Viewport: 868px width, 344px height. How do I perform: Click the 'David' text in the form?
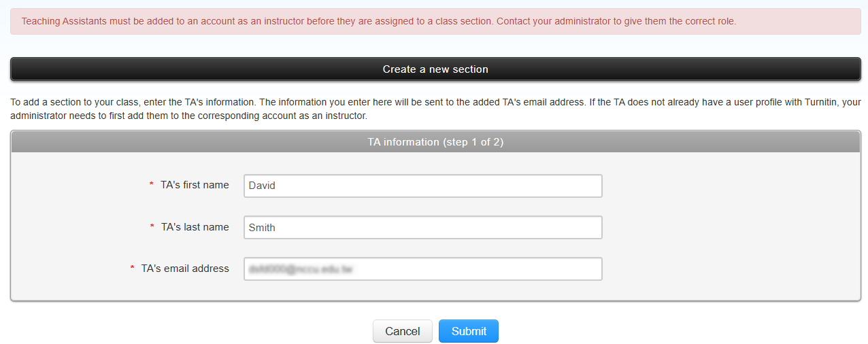[262, 186]
